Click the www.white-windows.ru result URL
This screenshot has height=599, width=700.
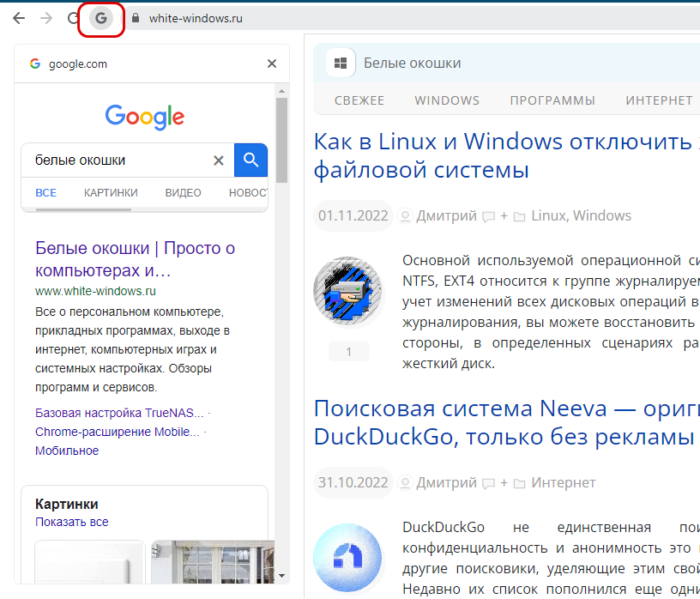pos(95,291)
